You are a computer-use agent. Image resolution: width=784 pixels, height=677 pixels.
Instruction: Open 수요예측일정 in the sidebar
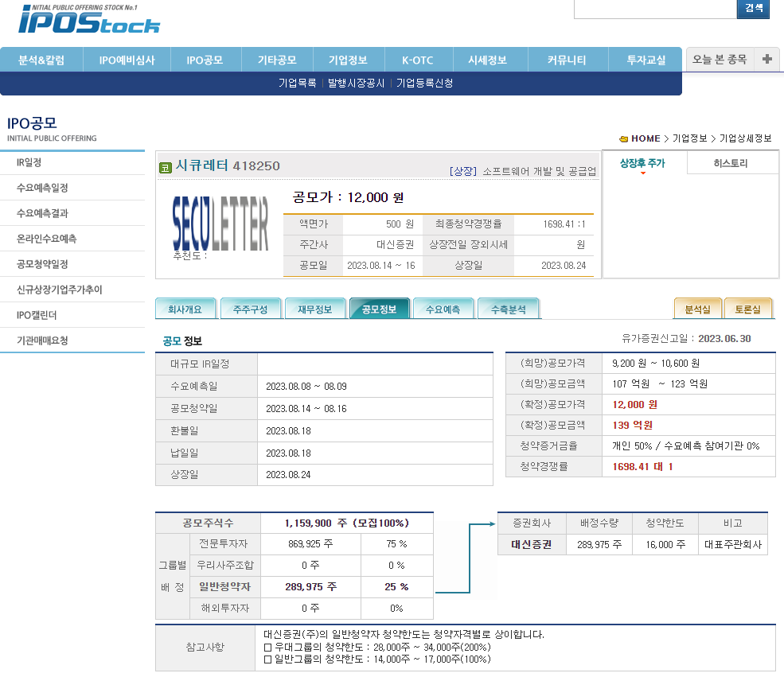point(42,188)
